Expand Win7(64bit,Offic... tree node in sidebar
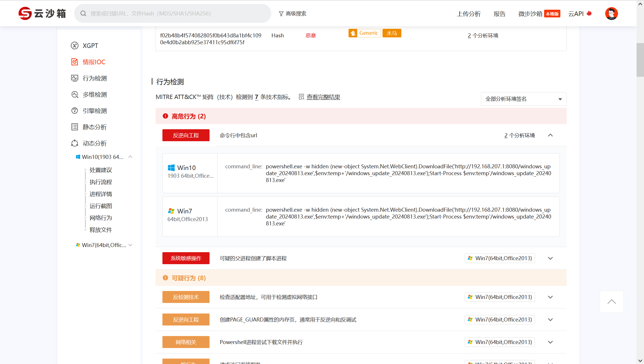The height and width of the screenshot is (364, 644). point(130,245)
